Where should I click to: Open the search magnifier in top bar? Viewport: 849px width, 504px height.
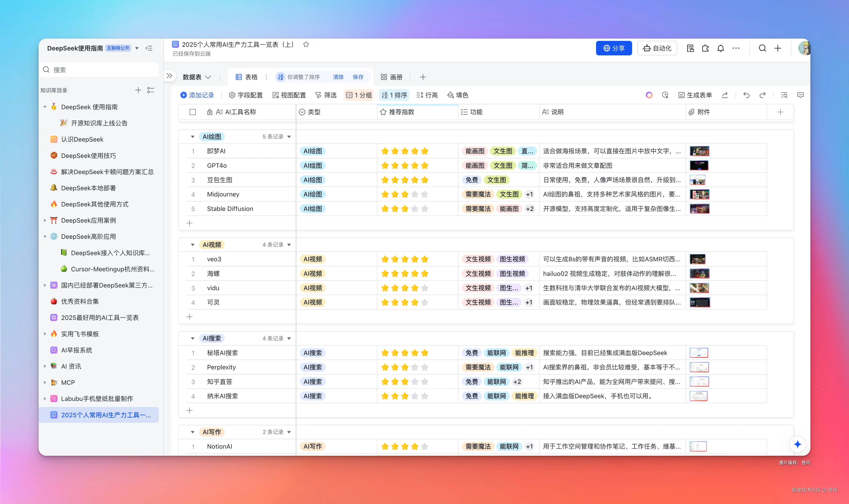762,48
